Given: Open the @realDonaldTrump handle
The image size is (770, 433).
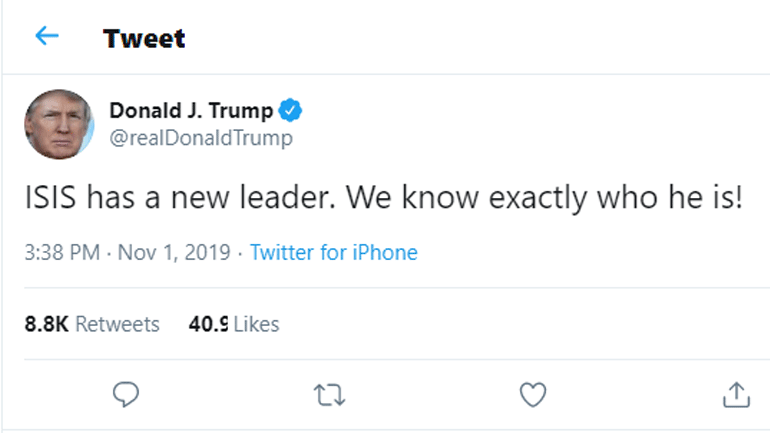Looking at the screenshot, I should tap(201, 138).
